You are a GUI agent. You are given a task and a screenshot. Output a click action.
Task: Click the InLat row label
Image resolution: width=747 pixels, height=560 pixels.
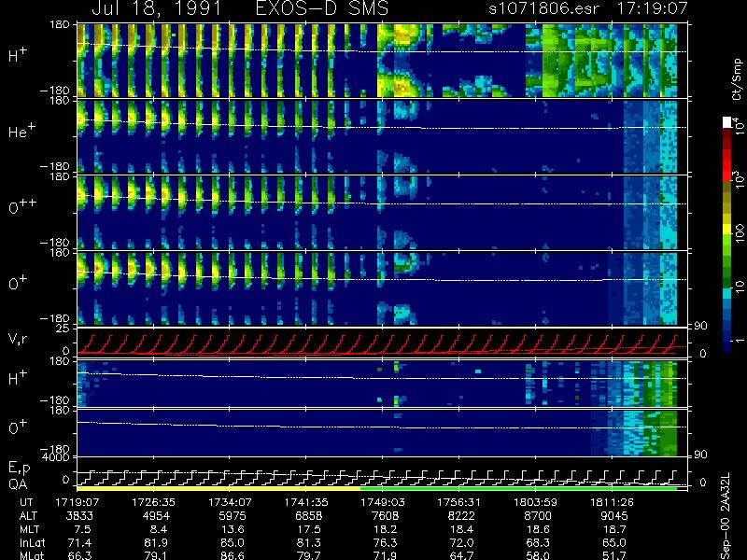pyautogui.click(x=32, y=542)
